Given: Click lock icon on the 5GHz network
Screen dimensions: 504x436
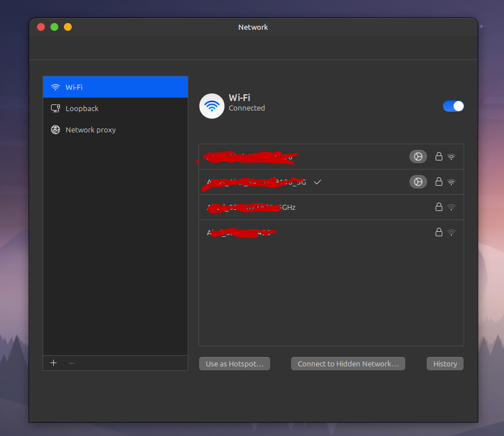Looking at the screenshot, I should 439,207.
